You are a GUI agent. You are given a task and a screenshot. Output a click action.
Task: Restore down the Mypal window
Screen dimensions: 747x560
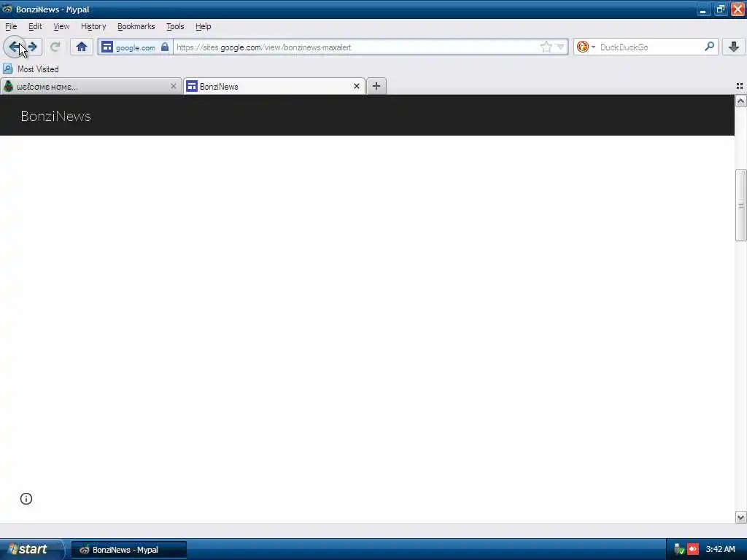[x=720, y=9]
